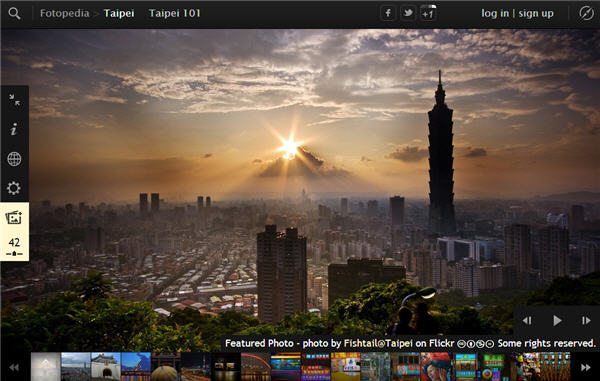Viewport: 600px width, 381px height.
Task: Open the Flickr link in the caption
Action: [442, 343]
